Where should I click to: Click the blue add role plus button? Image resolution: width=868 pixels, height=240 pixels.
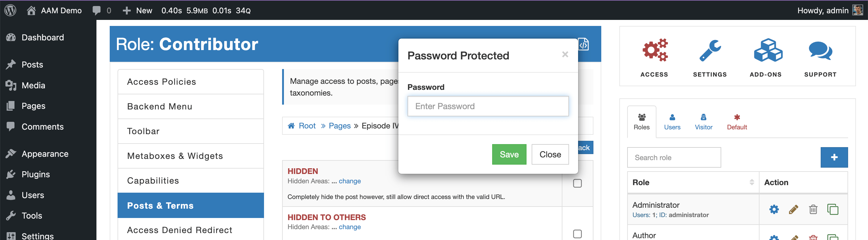click(x=834, y=157)
